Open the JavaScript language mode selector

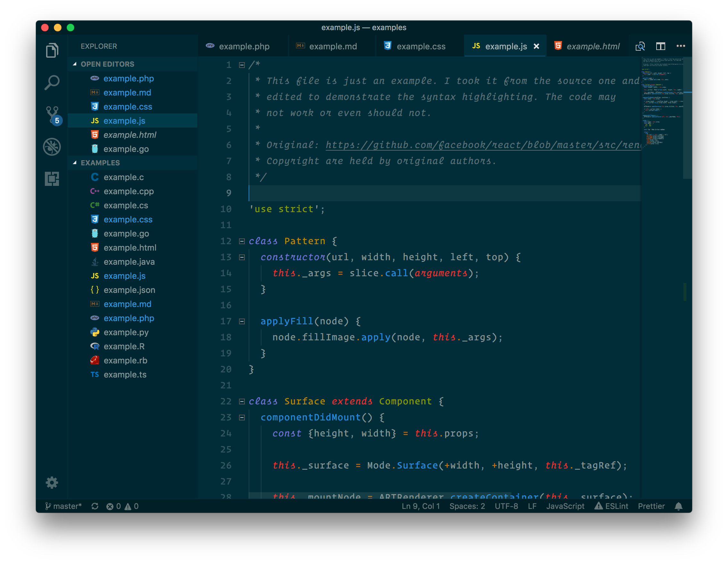pyautogui.click(x=565, y=506)
